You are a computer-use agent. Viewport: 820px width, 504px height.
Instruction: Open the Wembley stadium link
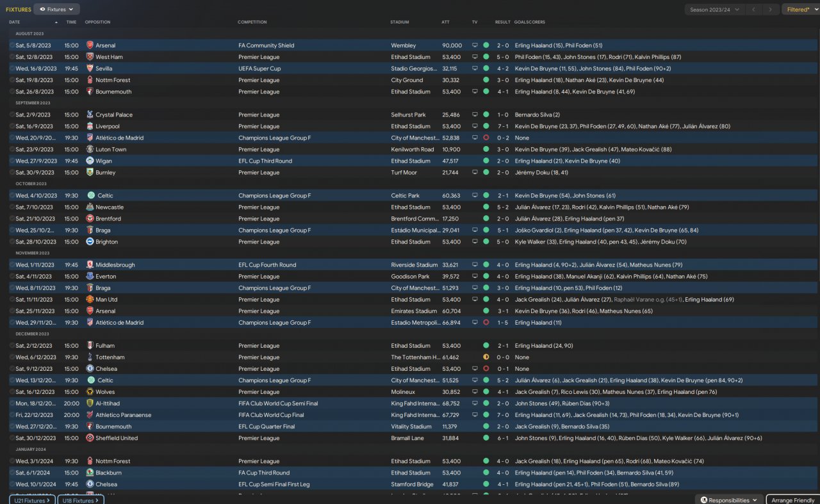pyautogui.click(x=404, y=45)
